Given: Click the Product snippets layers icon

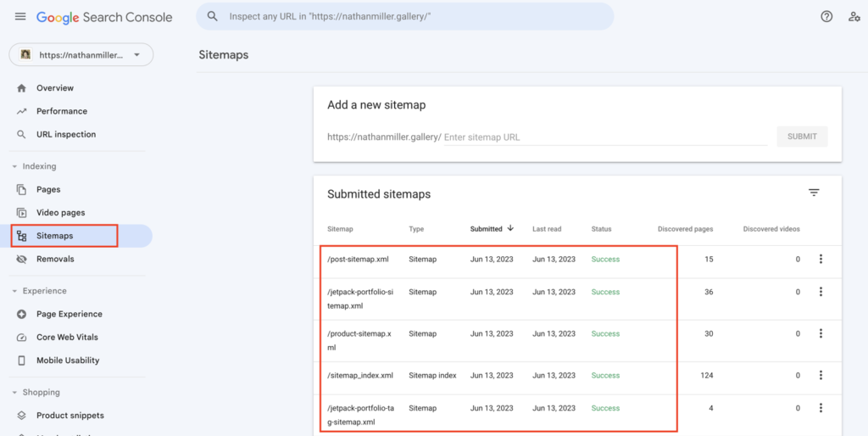Looking at the screenshot, I should [x=21, y=416].
